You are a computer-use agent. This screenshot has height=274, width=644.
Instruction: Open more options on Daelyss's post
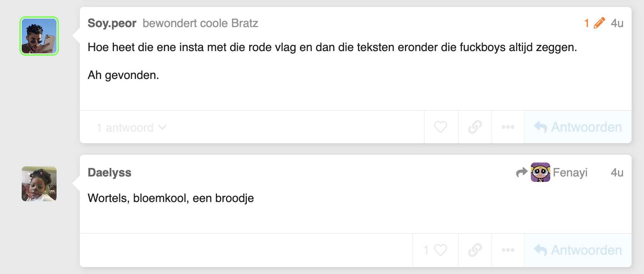click(508, 250)
